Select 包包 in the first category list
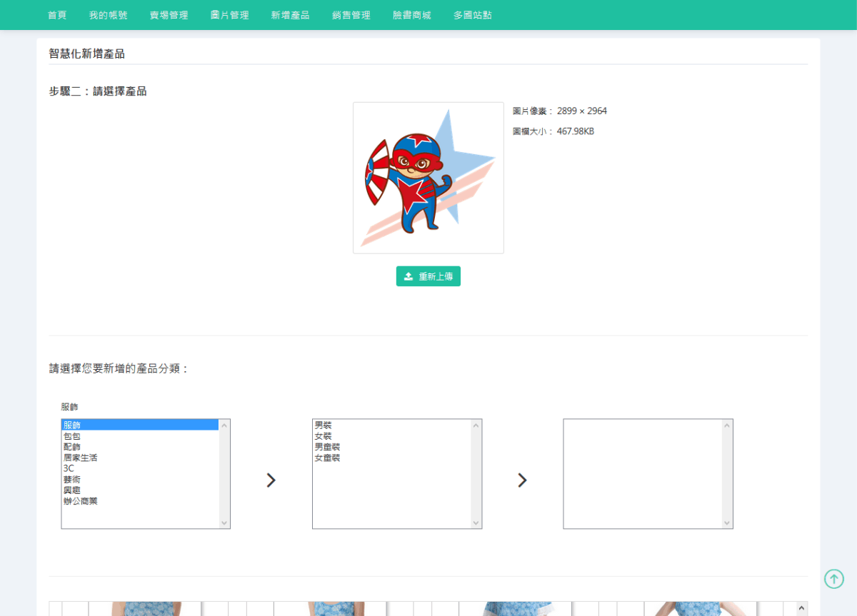857x616 pixels. (x=71, y=435)
